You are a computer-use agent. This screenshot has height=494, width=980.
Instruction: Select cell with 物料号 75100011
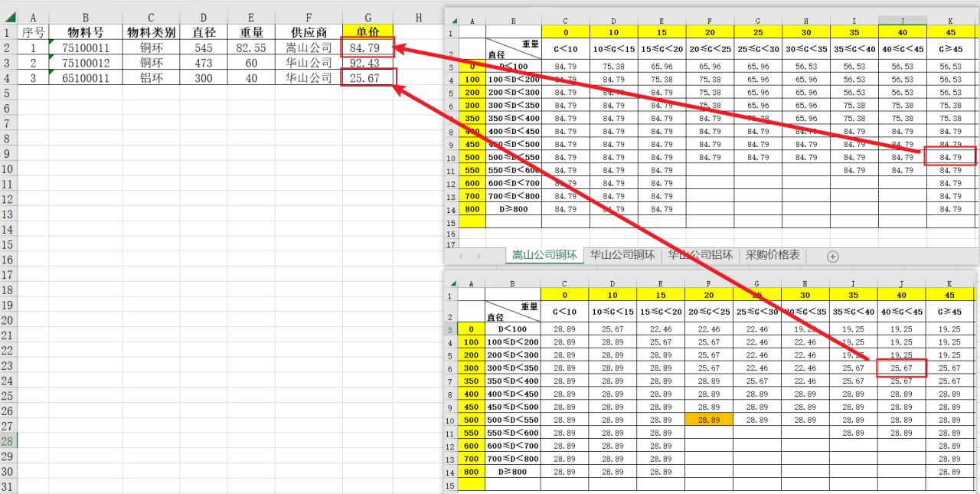pyautogui.click(x=85, y=47)
